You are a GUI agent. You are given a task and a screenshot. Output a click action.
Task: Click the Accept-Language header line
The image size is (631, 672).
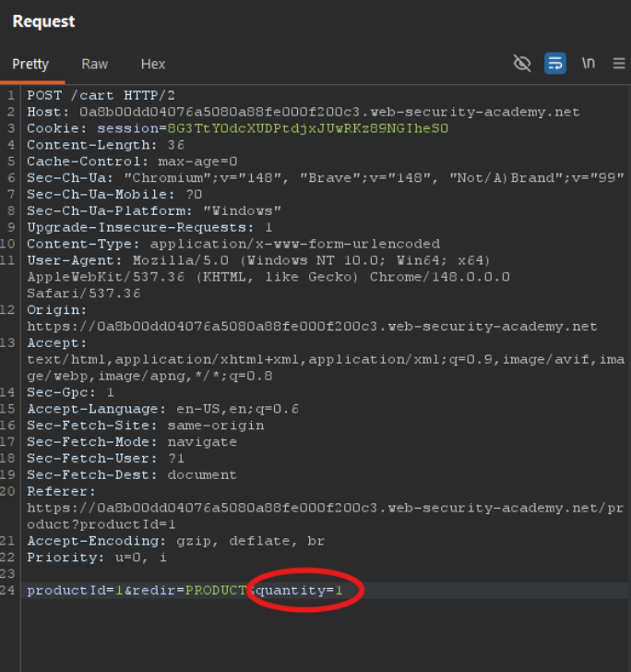click(162, 409)
